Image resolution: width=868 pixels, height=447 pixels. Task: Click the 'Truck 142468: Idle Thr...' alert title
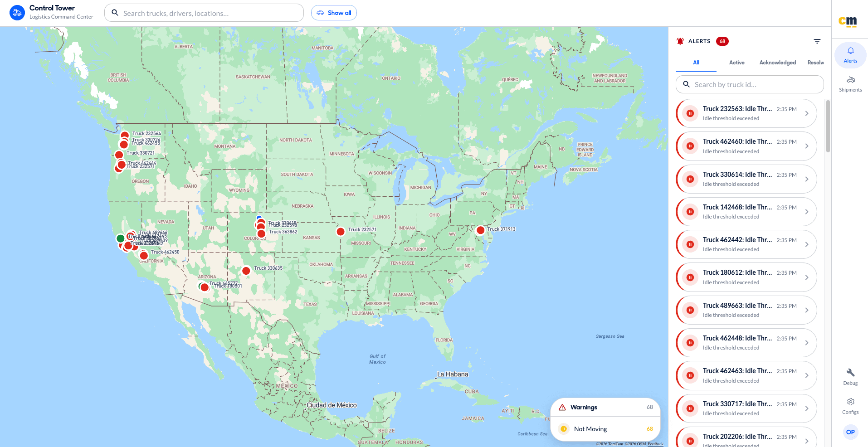[x=737, y=207]
